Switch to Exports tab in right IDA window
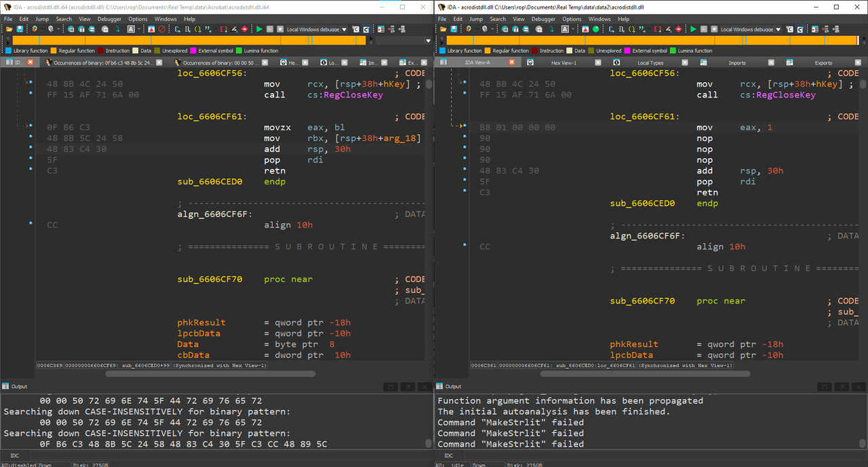Screen dimensions: 868x467 tap(823, 62)
